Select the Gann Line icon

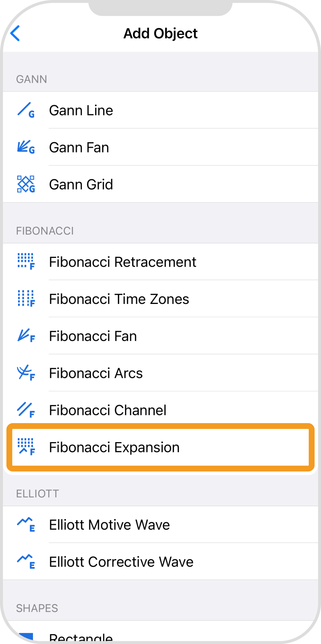pos(26,110)
